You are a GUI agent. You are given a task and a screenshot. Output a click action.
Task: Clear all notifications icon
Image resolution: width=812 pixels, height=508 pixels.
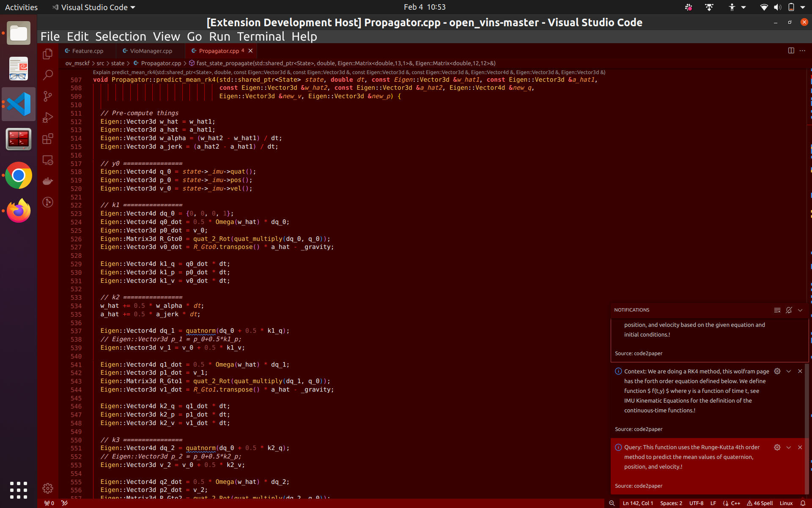pos(777,310)
